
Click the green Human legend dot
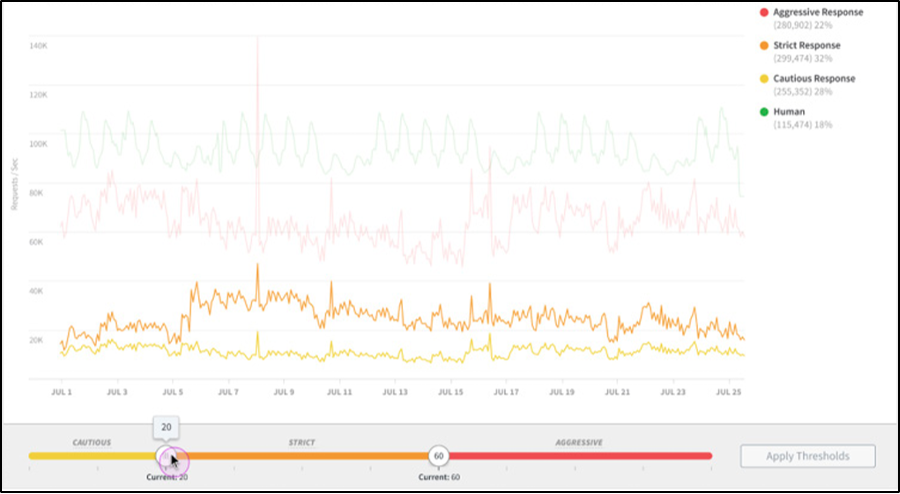(x=764, y=113)
